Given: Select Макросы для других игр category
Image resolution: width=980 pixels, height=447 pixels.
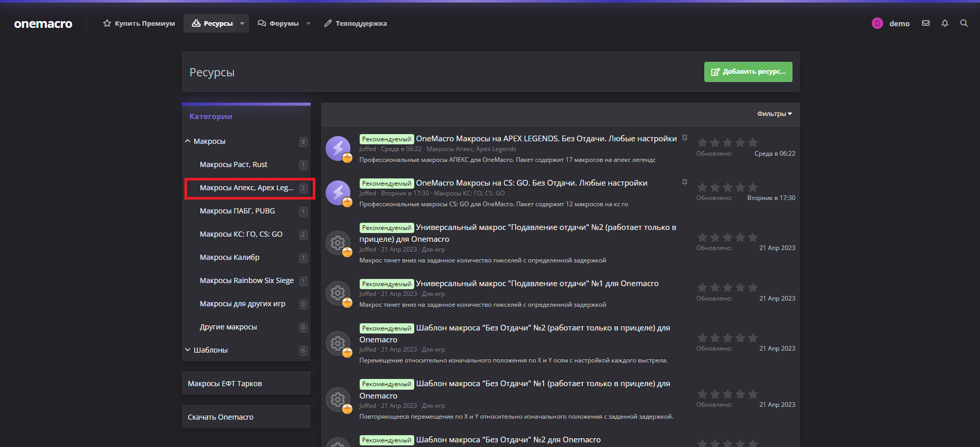Looking at the screenshot, I should pyautogui.click(x=242, y=304).
